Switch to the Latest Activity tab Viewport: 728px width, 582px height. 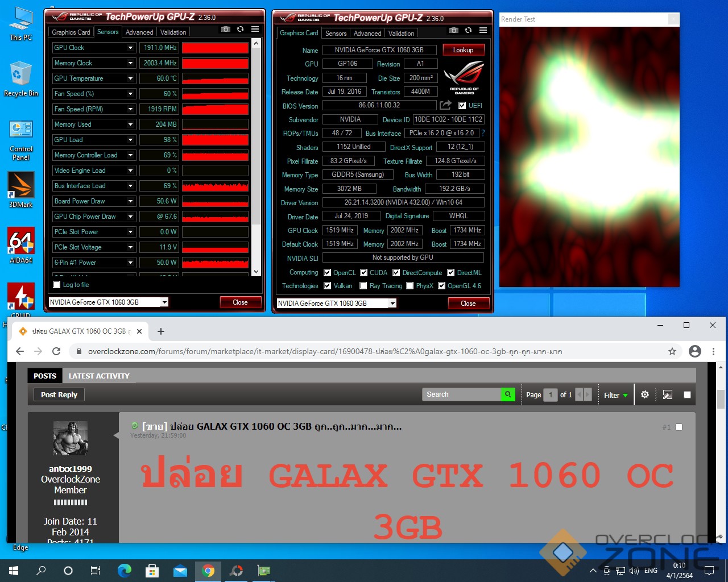99,376
